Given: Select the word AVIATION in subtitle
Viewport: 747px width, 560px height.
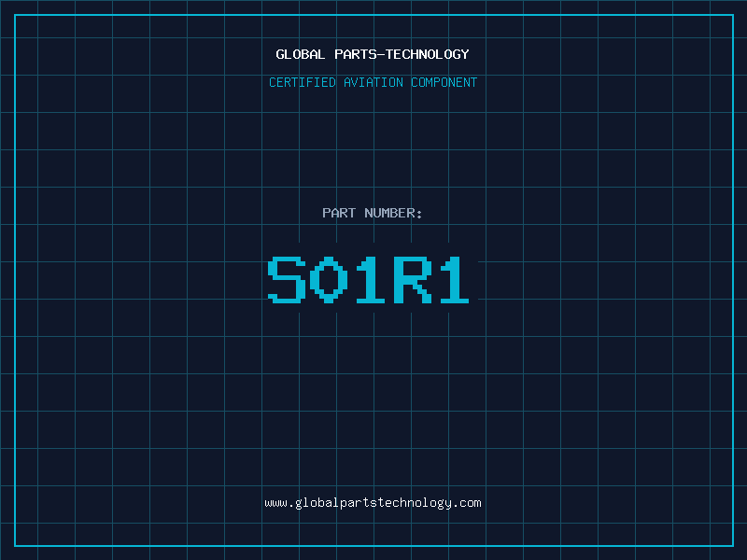Looking at the screenshot, I should click(373, 82).
